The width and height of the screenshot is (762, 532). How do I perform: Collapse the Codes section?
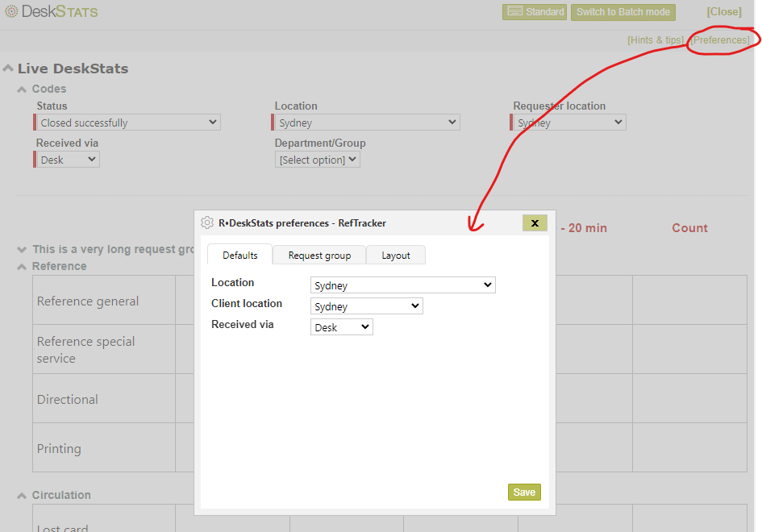(22, 89)
